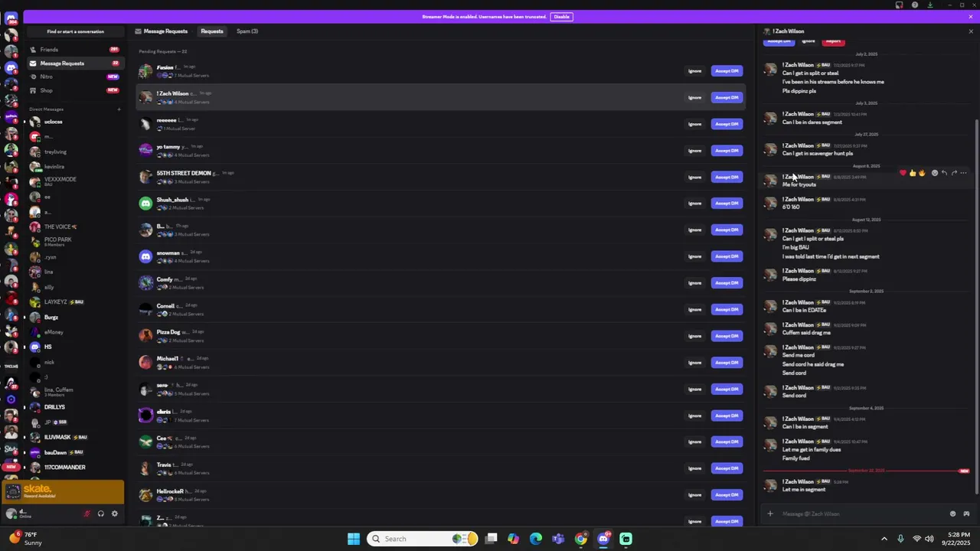
Task: Accept DM from HellrockeR
Action: (727, 494)
